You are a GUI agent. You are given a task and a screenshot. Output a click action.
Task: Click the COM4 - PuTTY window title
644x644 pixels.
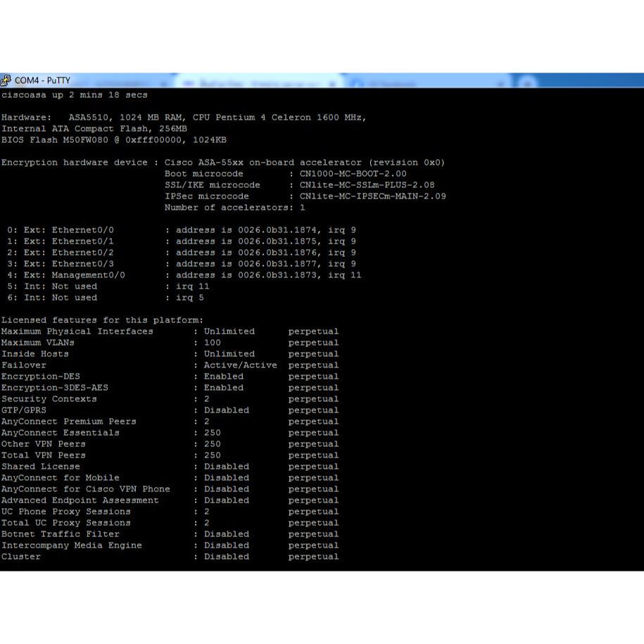[42, 80]
